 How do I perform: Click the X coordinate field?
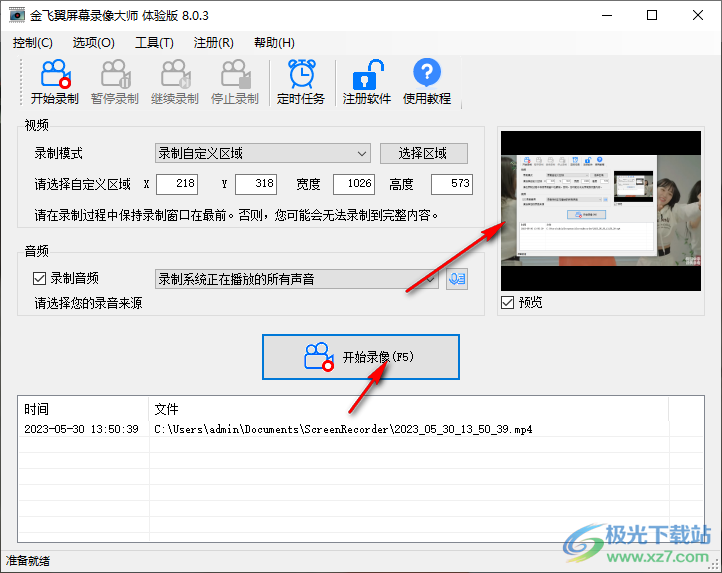tap(177, 184)
